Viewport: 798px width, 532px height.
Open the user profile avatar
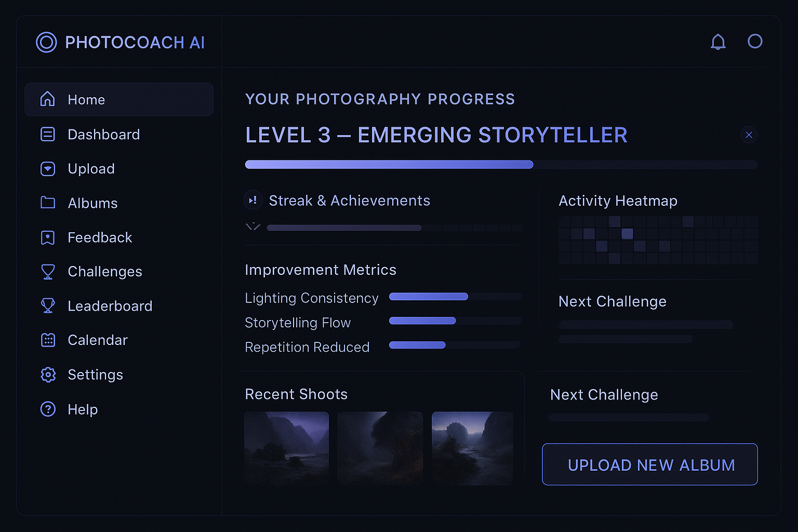pyautogui.click(x=755, y=42)
